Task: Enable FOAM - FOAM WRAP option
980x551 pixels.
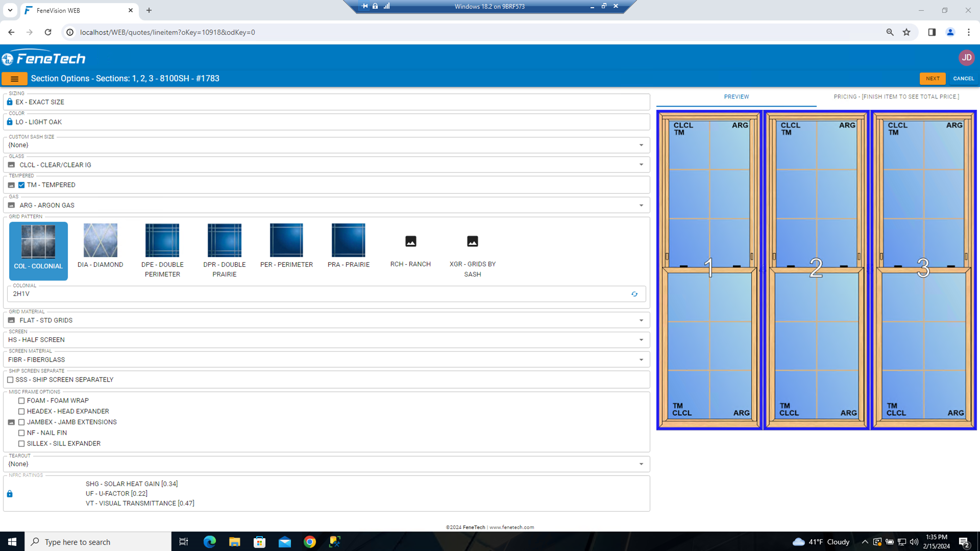Action: click(x=21, y=401)
